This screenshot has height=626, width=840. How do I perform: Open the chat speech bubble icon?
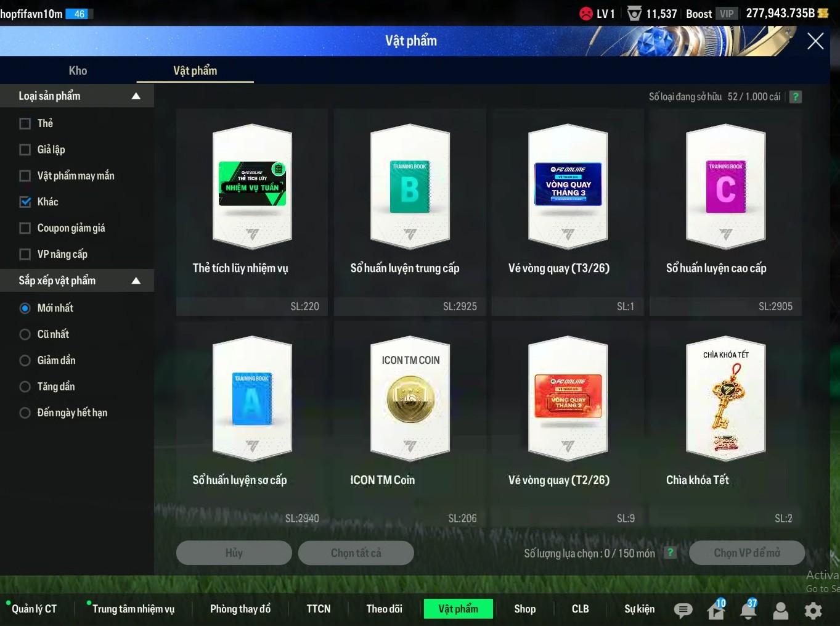[682, 610]
